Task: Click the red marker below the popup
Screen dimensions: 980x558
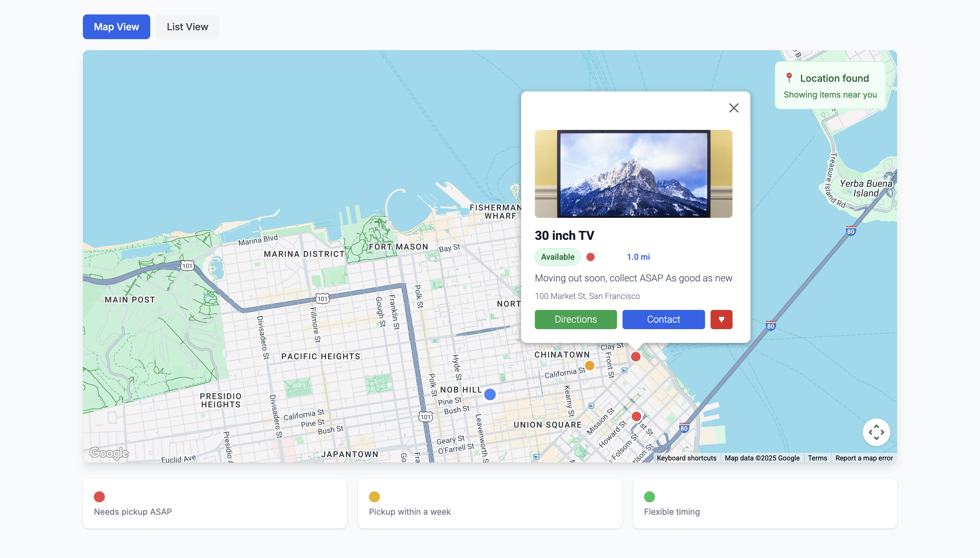Action: [635, 357]
